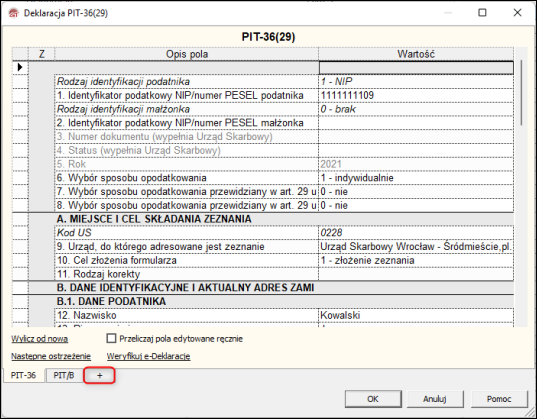The width and height of the screenshot is (537, 419).
Task: Enable Przeliczaj pola edytowane ręcznie checkbox
Action: click(x=111, y=338)
